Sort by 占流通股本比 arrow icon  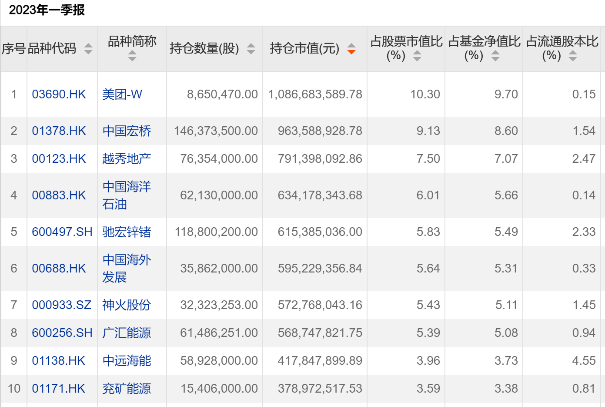(573, 56)
